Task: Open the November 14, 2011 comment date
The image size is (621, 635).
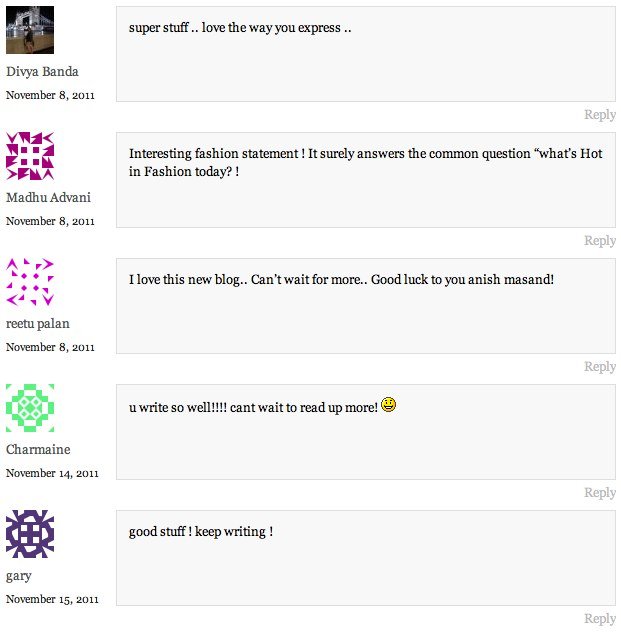Action: tap(52, 473)
